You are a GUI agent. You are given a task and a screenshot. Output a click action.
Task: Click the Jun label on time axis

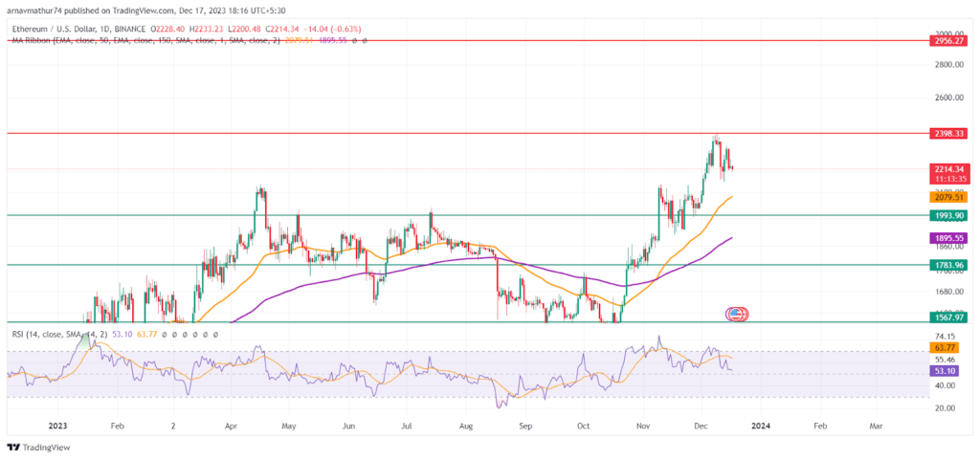(x=348, y=426)
